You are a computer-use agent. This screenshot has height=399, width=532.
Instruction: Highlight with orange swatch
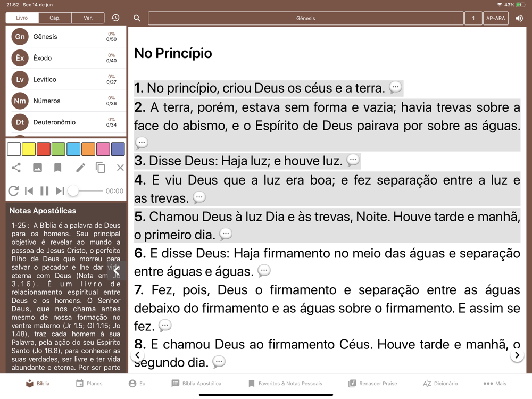click(88, 149)
